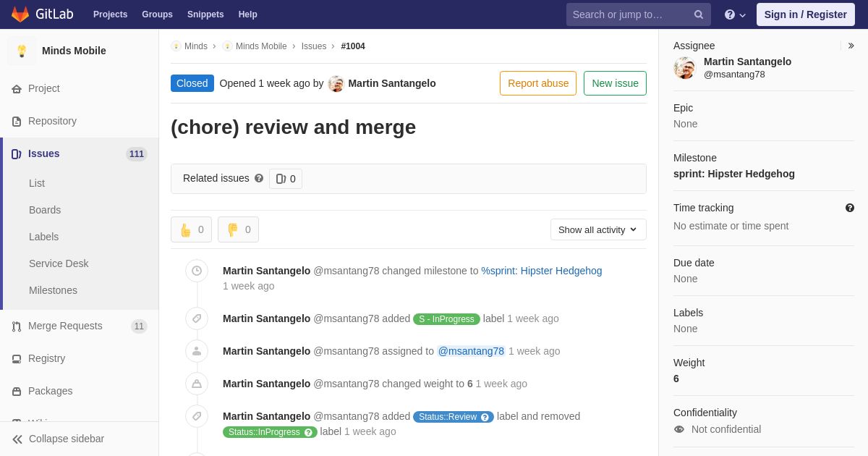The width and height of the screenshot is (868, 456).
Task: Open the Service Desk sub-item
Action: (x=59, y=263)
